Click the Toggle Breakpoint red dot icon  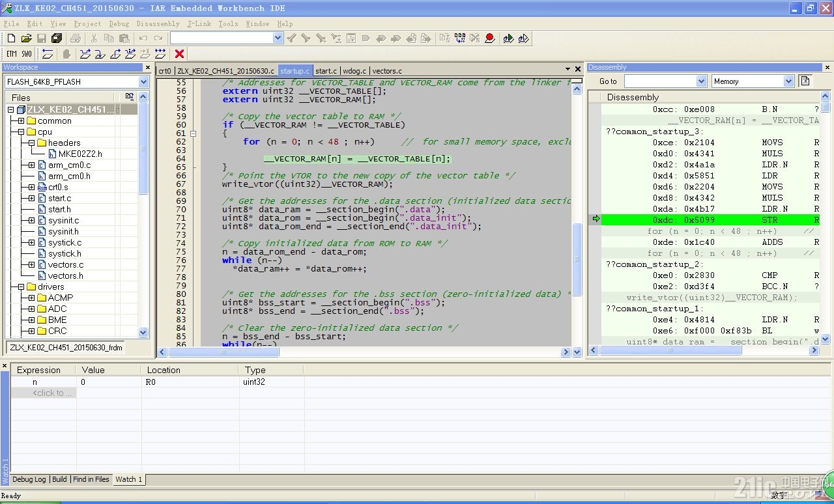pos(490,38)
